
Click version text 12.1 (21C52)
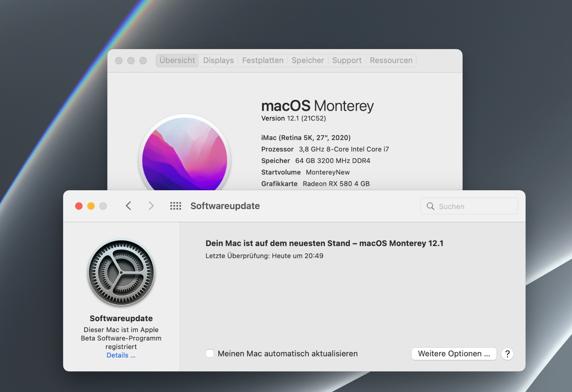[x=307, y=118]
